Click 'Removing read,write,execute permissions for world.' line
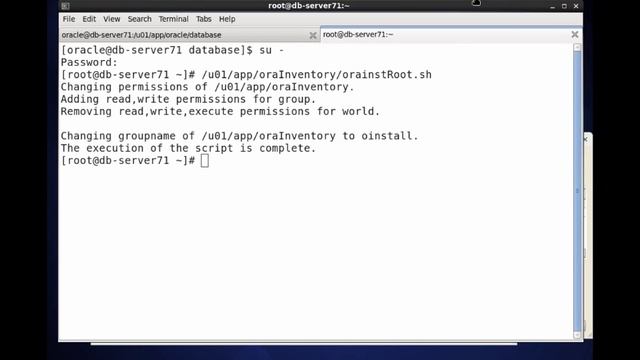 tap(220, 111)
